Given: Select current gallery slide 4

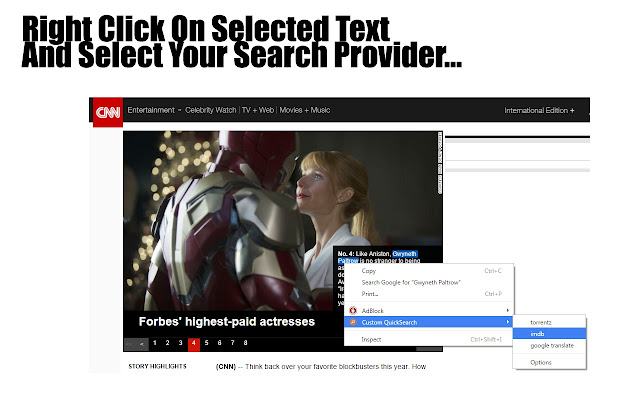Looking at the screenshot, I should (x=193, y=344).
